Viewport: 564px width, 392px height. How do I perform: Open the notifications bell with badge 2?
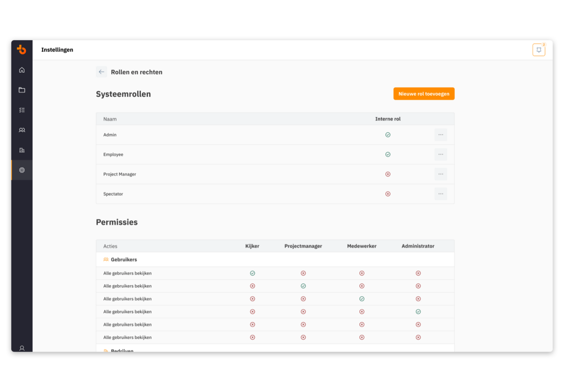coord(539,50)
